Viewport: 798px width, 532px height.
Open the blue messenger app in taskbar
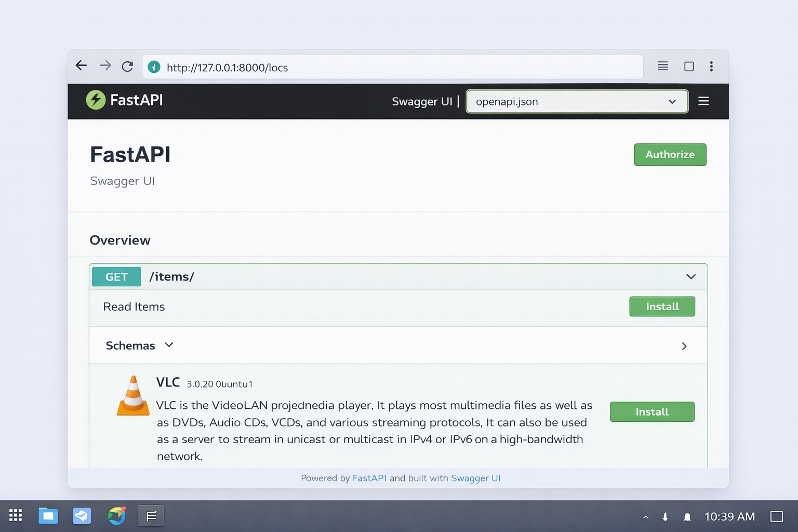[82, 515]
